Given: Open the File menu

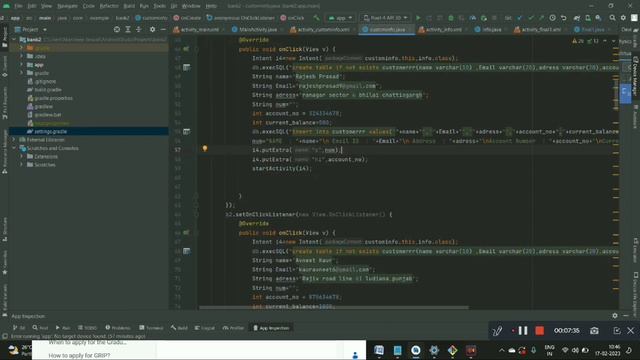Looking at the screenshot, I should (x=18, y=6).
